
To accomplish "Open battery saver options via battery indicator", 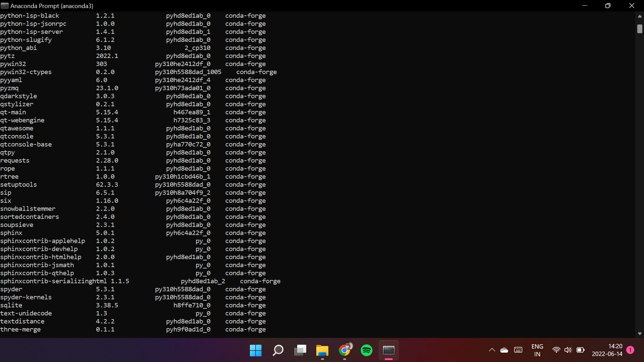I will [581, 350].
